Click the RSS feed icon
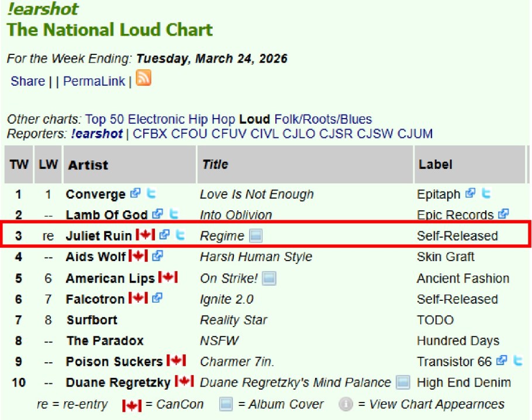 (143, 78)
